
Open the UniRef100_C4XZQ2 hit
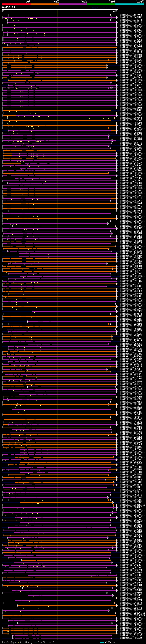pyautogui.click(x=131, y=286)
